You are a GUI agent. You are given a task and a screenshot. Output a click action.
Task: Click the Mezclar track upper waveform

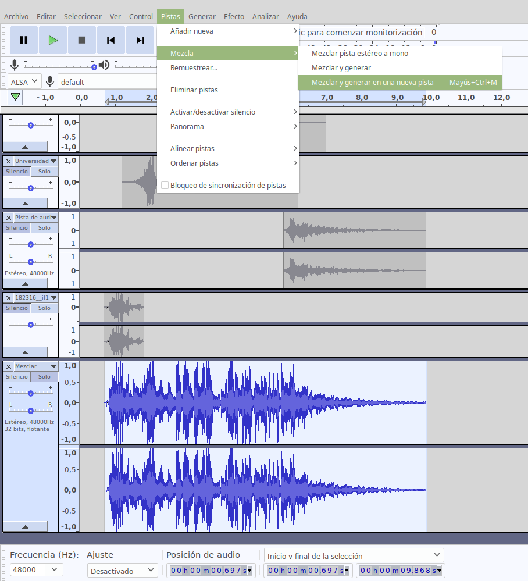265,403
